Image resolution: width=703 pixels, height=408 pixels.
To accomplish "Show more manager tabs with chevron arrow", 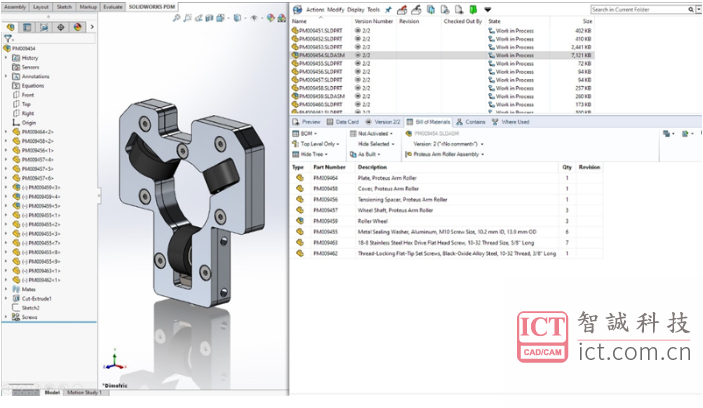I will pyautogui.click(x=92, y=27).
